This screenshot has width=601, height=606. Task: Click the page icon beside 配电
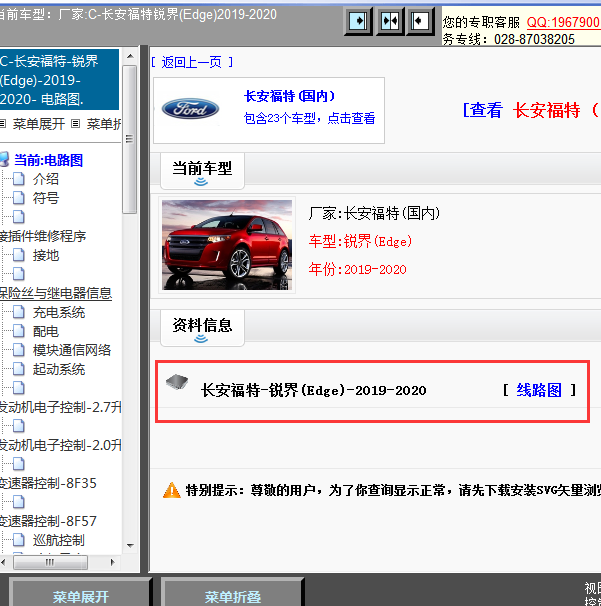pyautogui.click(x=19, y=331)
